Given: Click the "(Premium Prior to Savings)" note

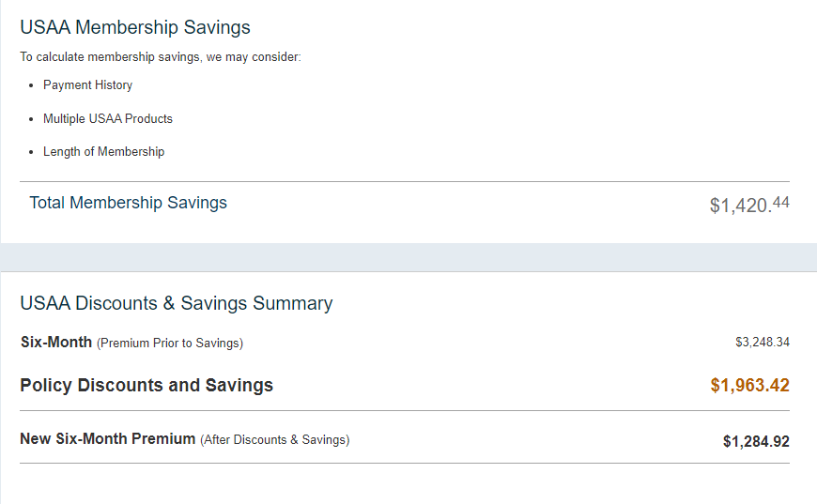Looking at the screenshot, I should (x=170, y=344).
